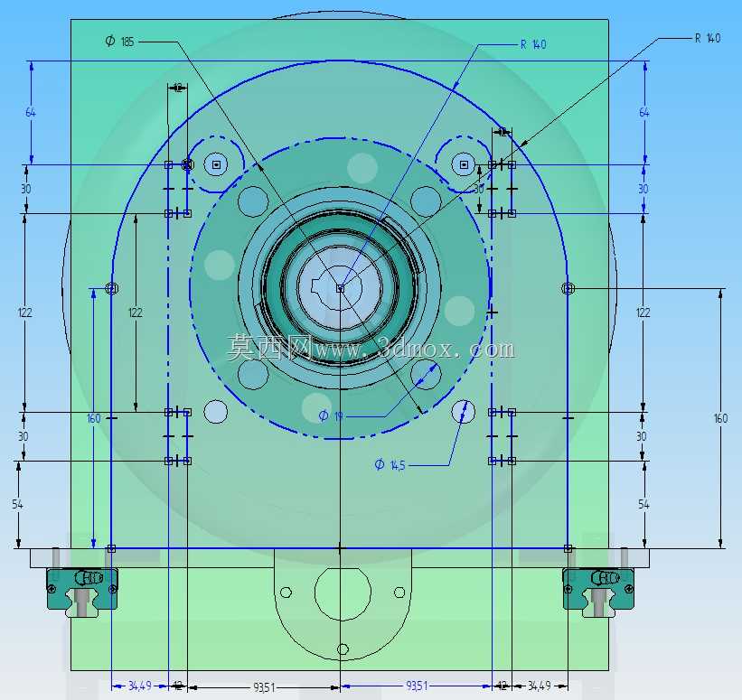Select the 122 dimension on the far left

[x=25, y=313]
